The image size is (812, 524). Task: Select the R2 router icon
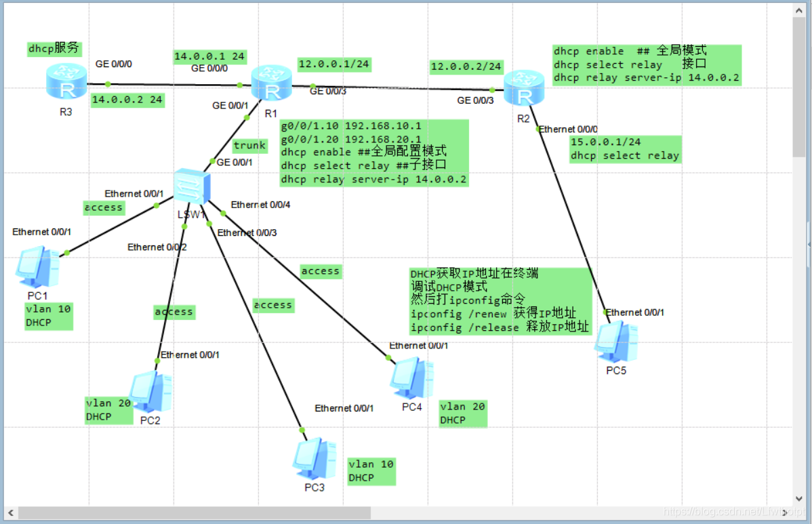click(x=524, y=89)
